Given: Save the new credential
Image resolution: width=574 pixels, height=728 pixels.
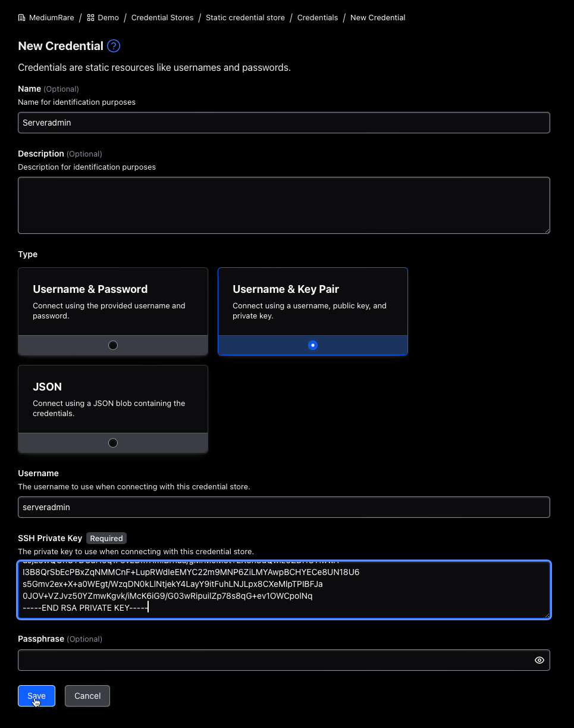Looking at the screenshot, I should 36,696.
